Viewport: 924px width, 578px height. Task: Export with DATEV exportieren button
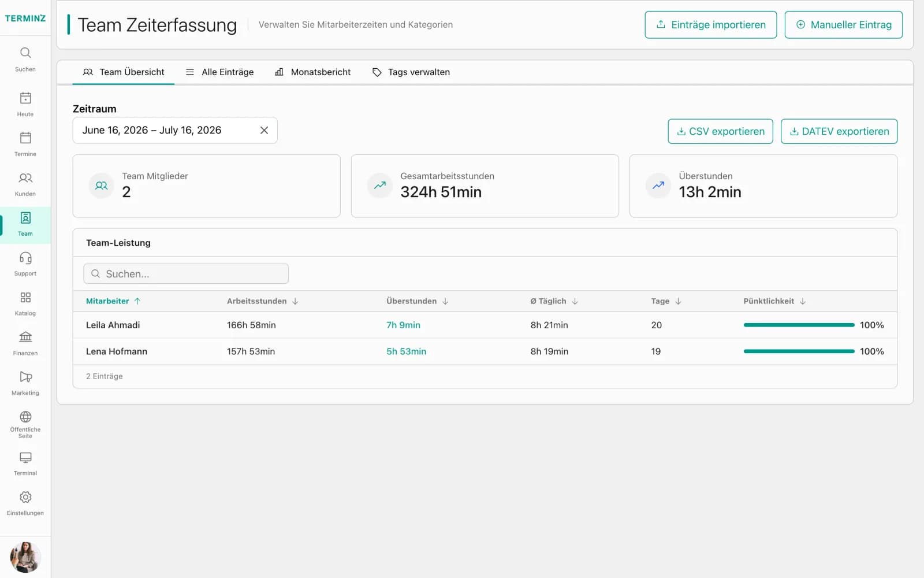coord(839,131)
